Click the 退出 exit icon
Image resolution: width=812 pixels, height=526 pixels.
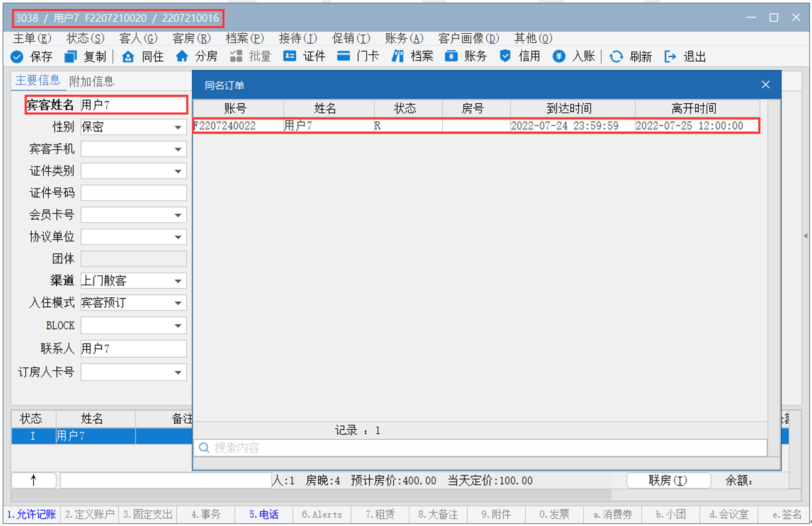point(670,56)
